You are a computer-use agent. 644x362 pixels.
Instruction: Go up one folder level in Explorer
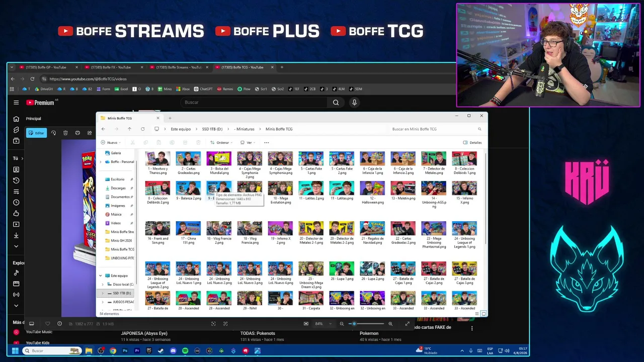[129, 129]
